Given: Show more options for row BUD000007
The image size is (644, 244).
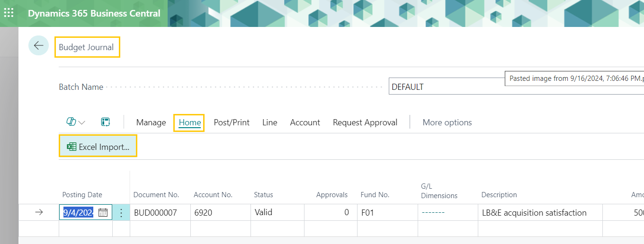Looking at the screenshot, I should [x=121, y=213].
